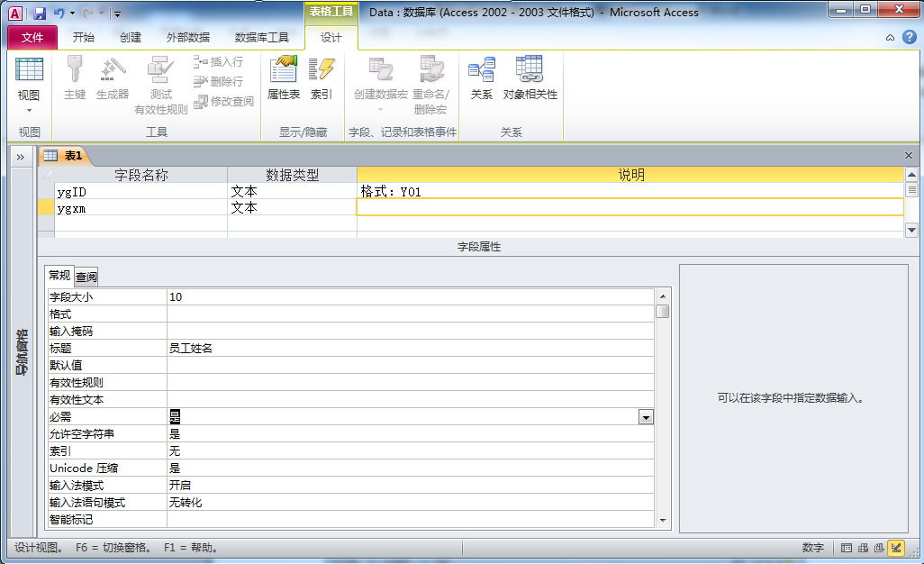The width and height of the screenshot is (924, 564).
Task: Open the Help question mark icon
Action: coord(910,37)
